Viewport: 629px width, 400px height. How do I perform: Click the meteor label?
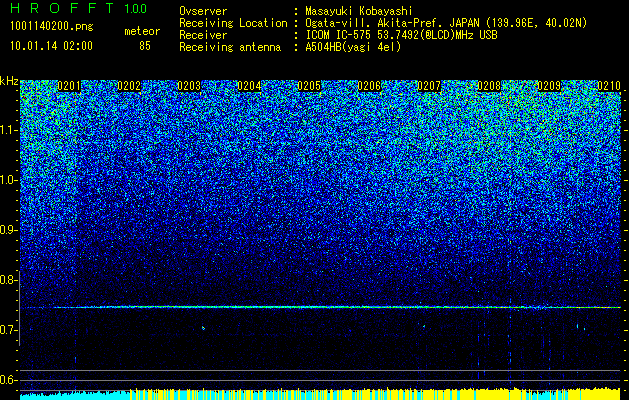142,31
